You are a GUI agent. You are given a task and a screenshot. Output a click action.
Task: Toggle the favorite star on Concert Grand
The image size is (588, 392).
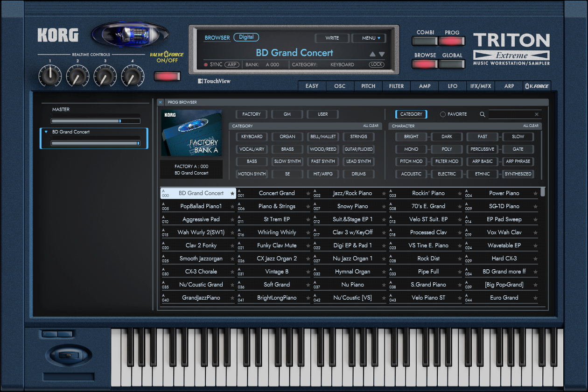308,193
